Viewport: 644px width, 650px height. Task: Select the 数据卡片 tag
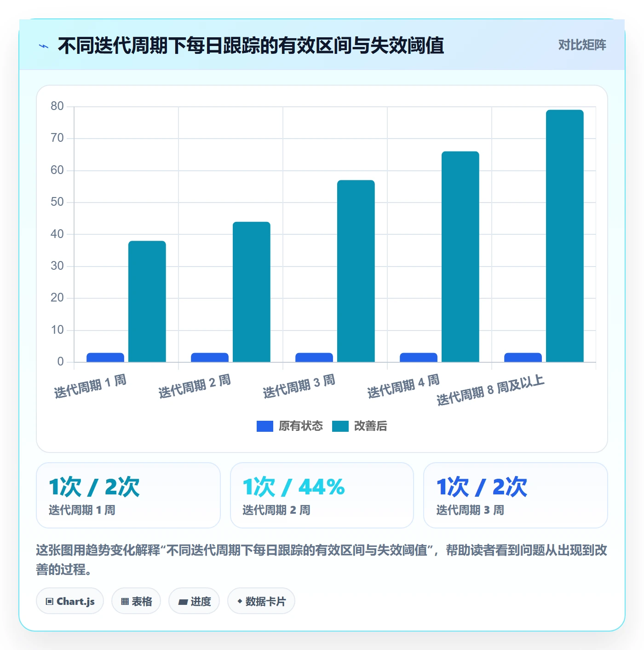coord(261,601)
